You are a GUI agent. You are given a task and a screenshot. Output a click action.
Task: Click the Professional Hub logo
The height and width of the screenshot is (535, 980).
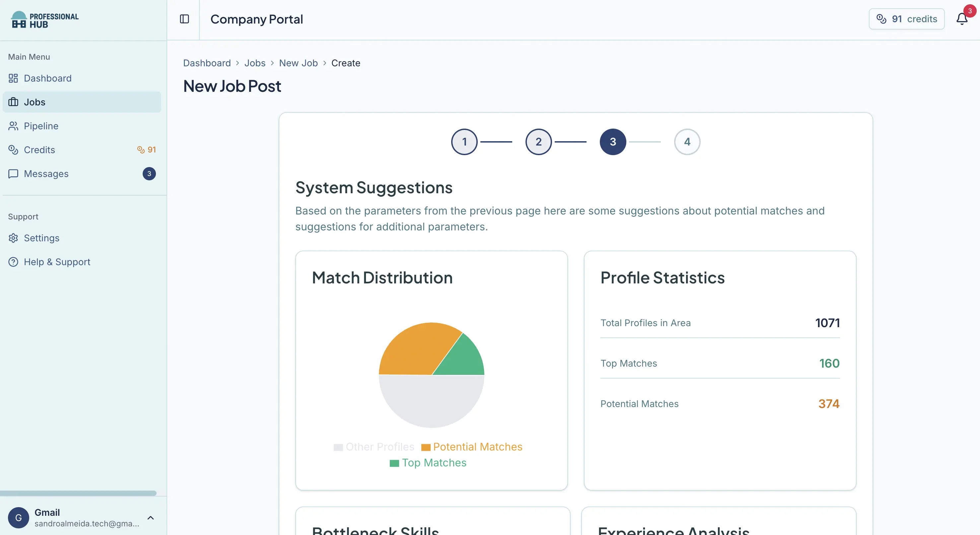(45, 20)
